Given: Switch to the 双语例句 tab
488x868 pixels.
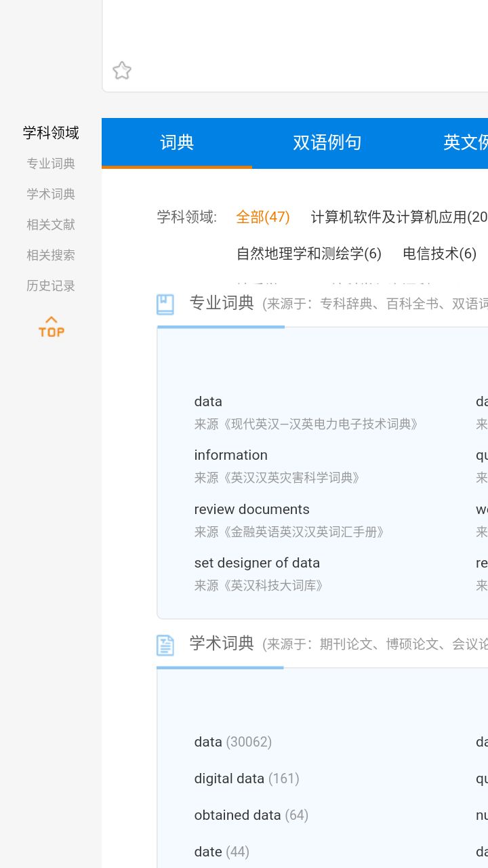Looking at the screenshot, I should pyautogui.click(x=327, y=142).
